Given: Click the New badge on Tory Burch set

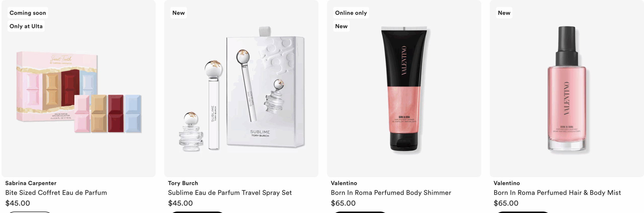Looking at the screenshot, I should 178,13.
